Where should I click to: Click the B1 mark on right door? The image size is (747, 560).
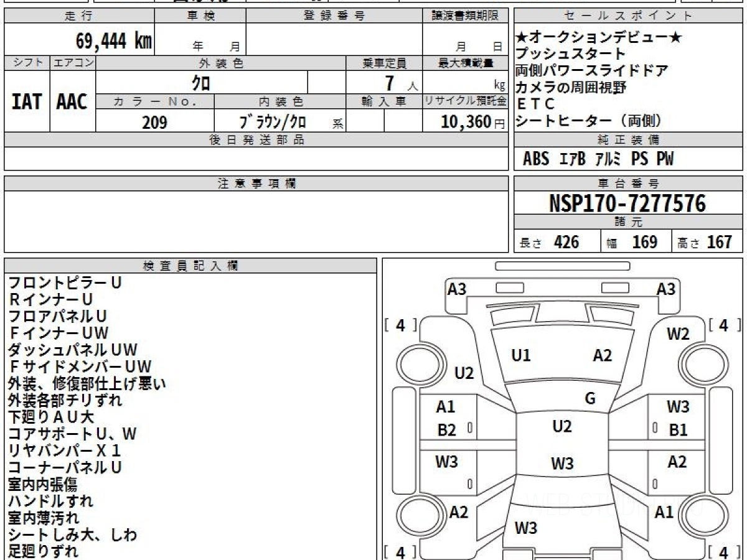678,430
